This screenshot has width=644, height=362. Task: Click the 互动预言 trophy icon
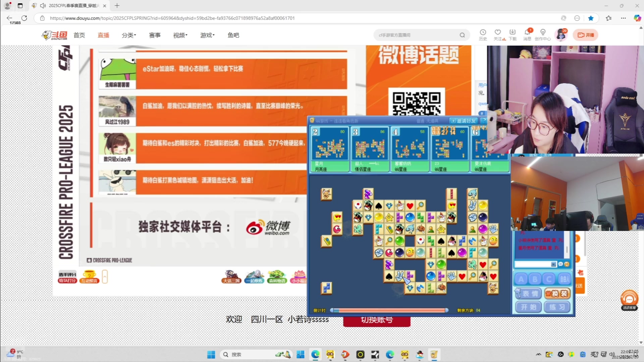click(x=89, y=277)
